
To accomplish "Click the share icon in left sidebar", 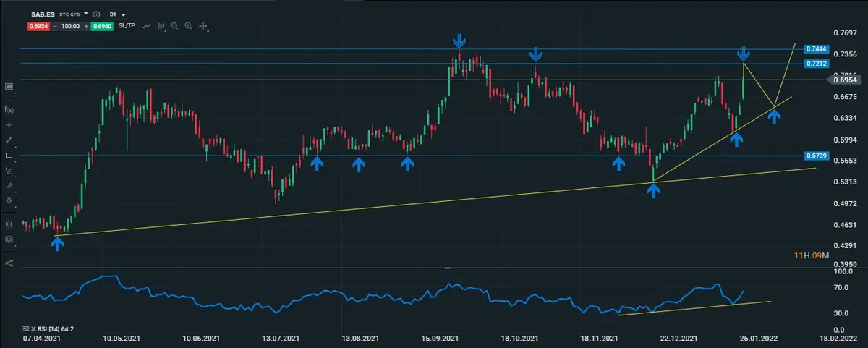I will [x=9, y=263].
